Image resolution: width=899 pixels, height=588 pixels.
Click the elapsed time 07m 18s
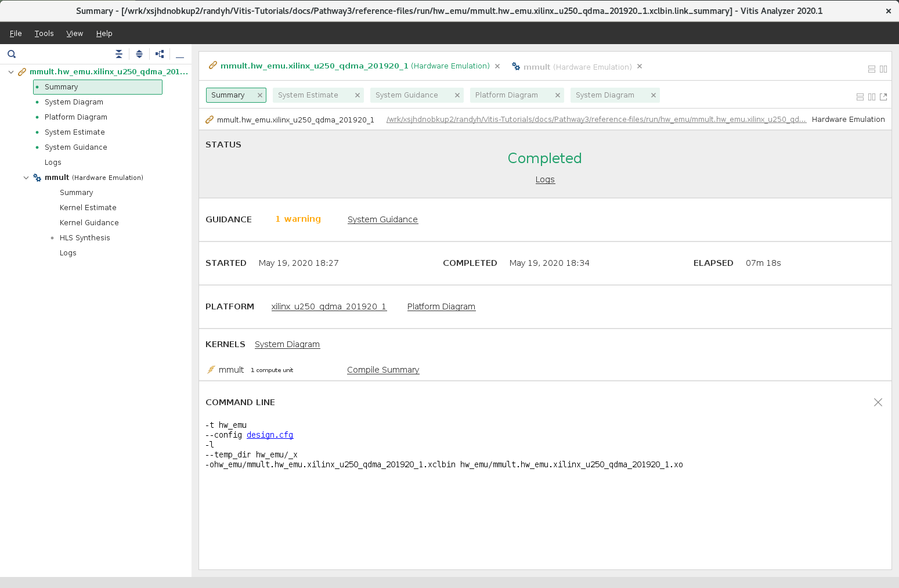763,263
